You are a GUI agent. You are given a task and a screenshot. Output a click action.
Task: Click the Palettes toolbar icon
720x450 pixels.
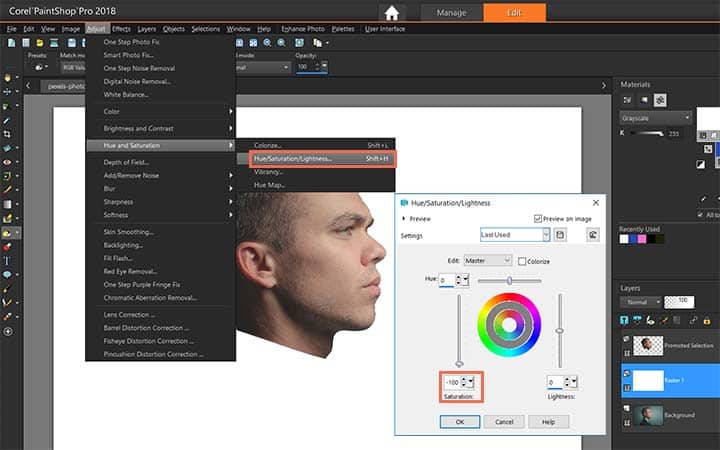(x=317, y=43)
